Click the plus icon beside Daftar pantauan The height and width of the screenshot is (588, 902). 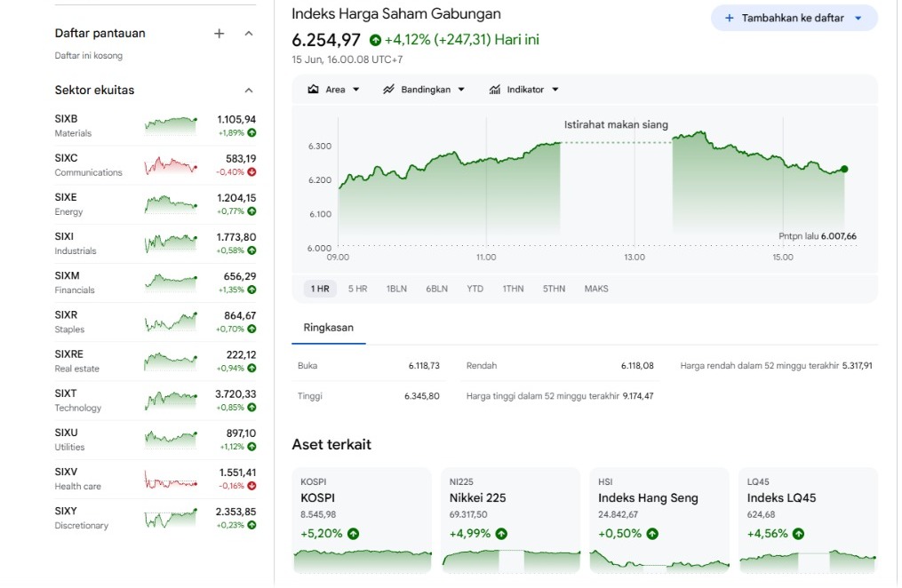click(220, 34)
